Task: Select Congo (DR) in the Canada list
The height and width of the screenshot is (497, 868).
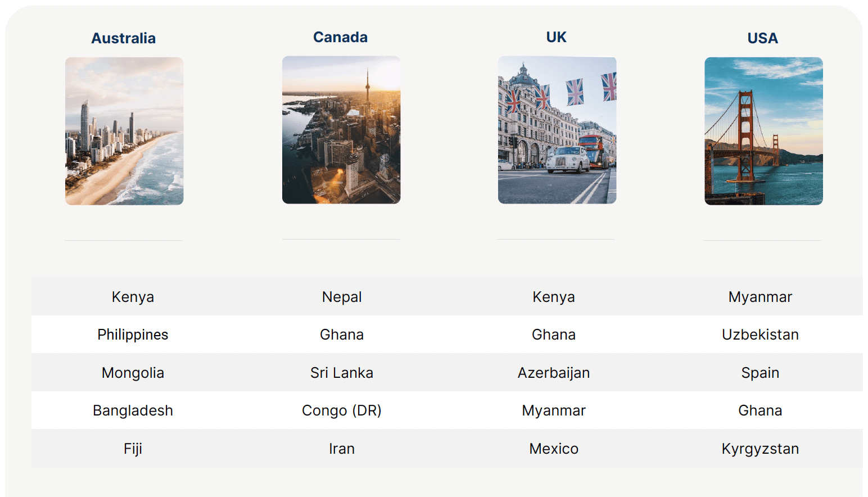Action: click(x=342, y=410)
